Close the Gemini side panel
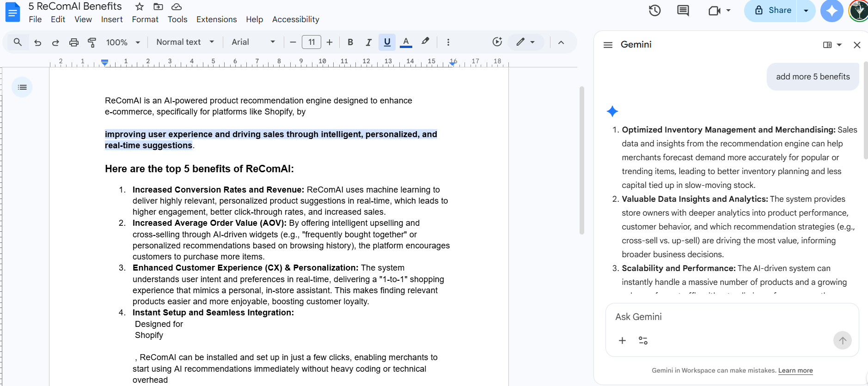Screen dimensions: 868x386 pyautogui.click(x=857, y=45)
